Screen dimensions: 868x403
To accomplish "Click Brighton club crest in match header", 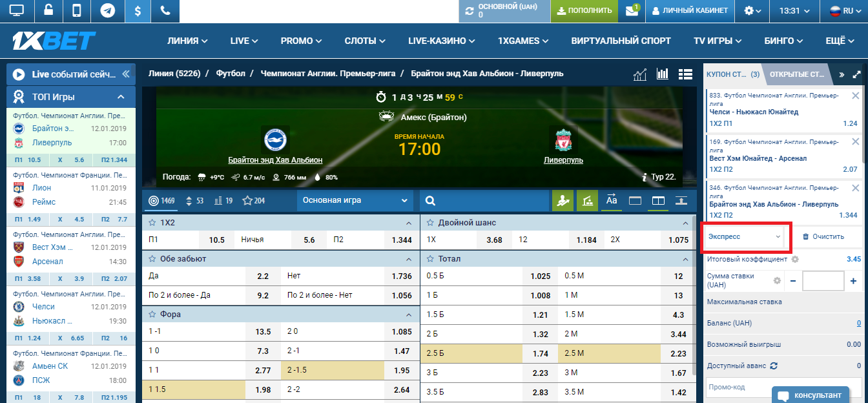I will pos(275,139).
